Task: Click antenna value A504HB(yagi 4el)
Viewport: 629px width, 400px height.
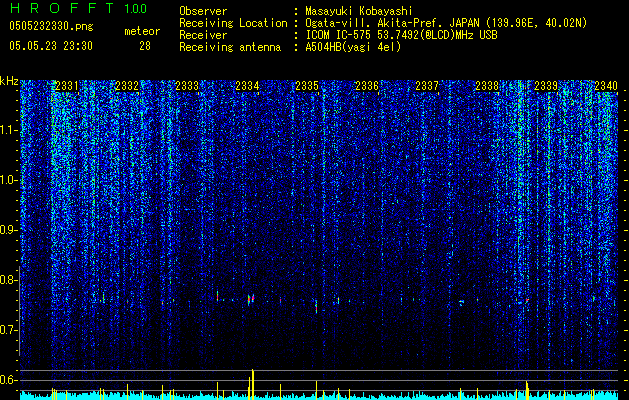Action: click(353, 47)
